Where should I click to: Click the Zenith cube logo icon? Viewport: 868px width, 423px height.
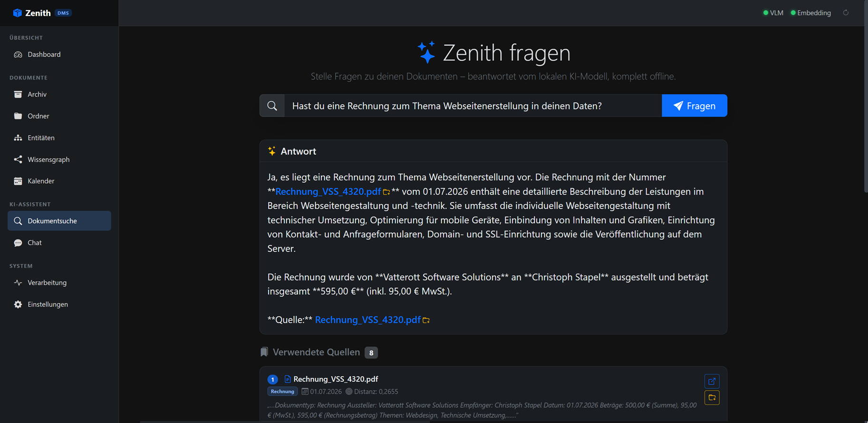[x=17, y=13]
